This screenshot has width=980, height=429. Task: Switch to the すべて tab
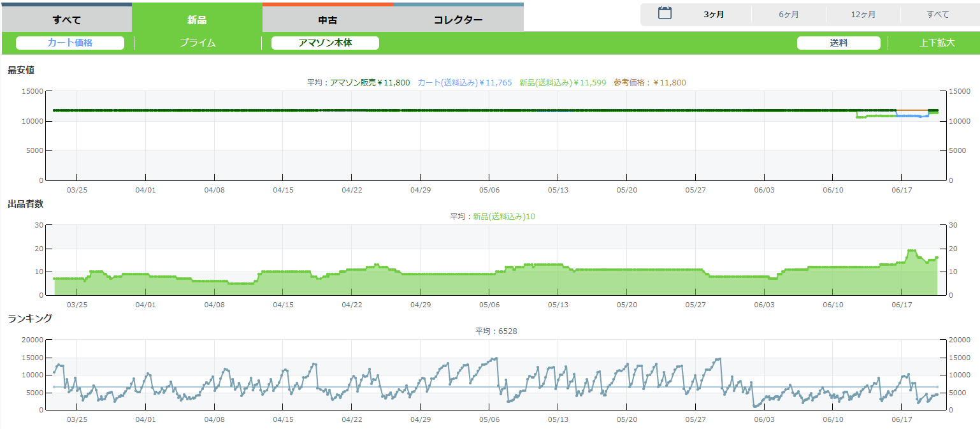[66, 20]
